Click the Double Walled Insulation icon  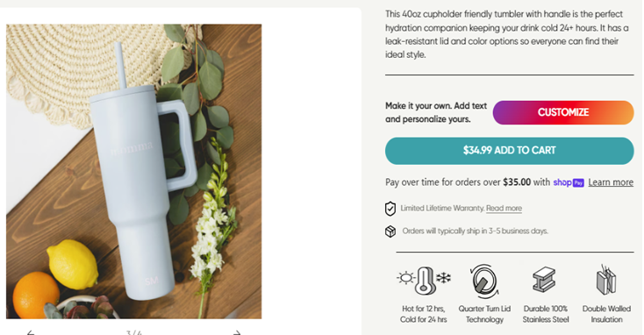(x=606, y=280)
